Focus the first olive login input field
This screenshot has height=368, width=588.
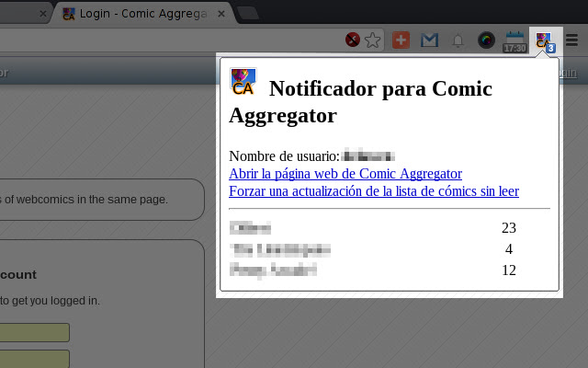click(x=35, y=332)
